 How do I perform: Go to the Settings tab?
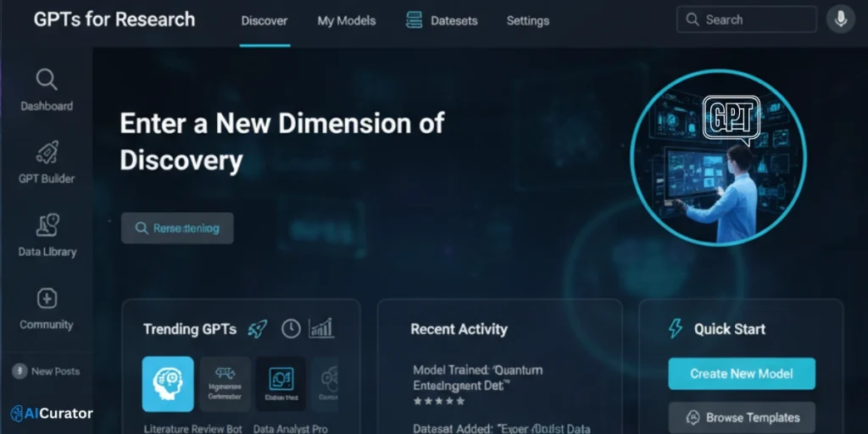tap(527, 20)
